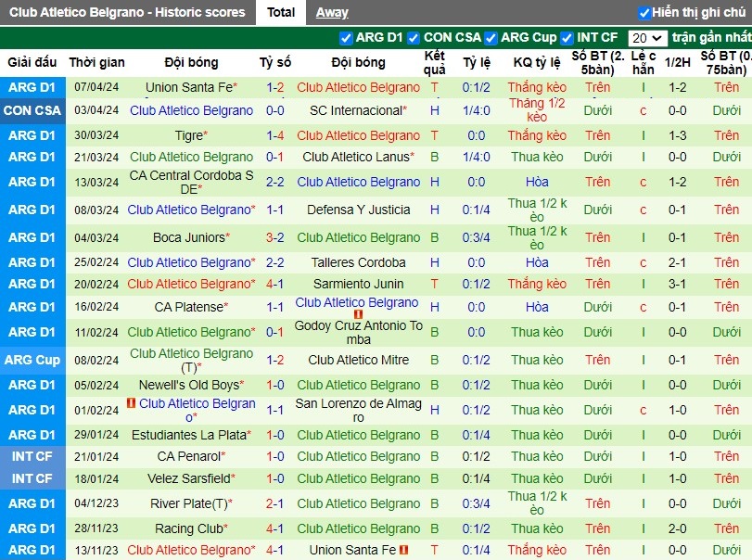
Task: Click the Club Atletico Belgrano - Historic scores title
Action: 127,12
